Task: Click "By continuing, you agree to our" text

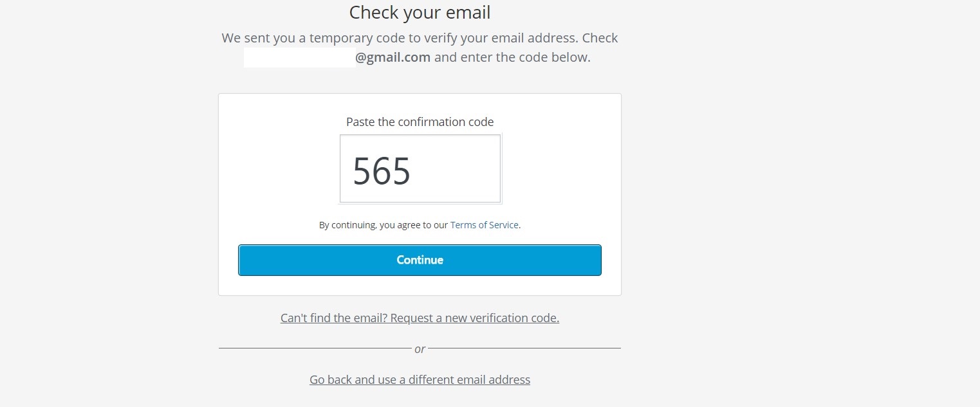Action: pos(384,225)
